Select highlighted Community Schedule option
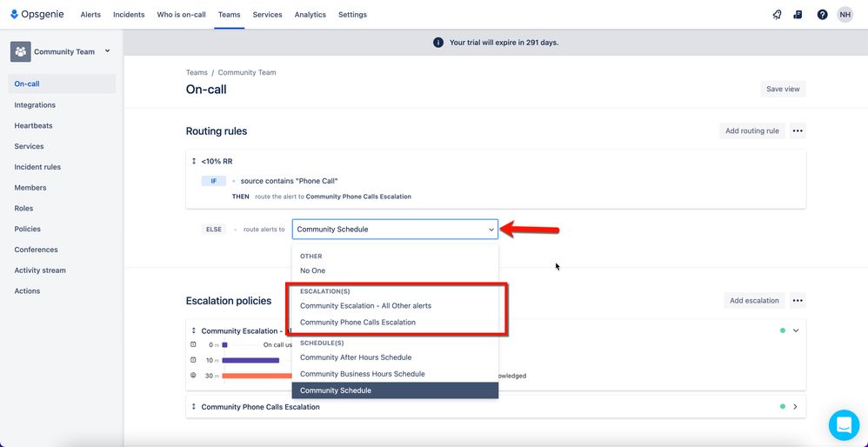This screenshot has width=868, height=447. tap(395, 390)
